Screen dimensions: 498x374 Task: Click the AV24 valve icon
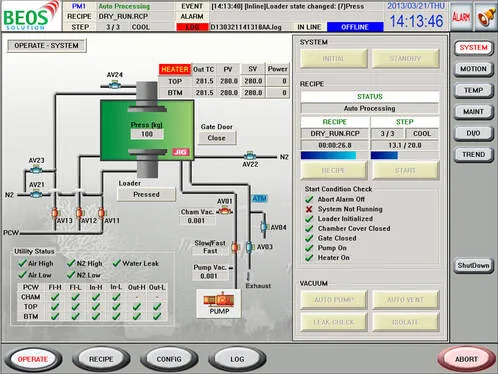[x=115, y=85]
